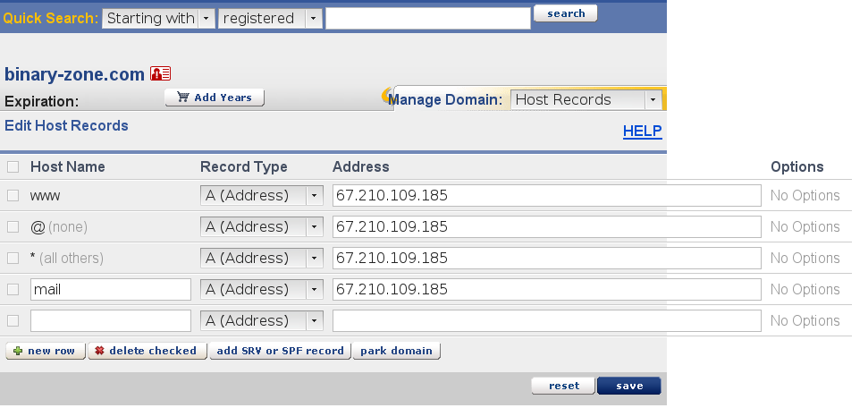Toggle the checkbox for @ (none) record
868x408 pixels.
13,227
